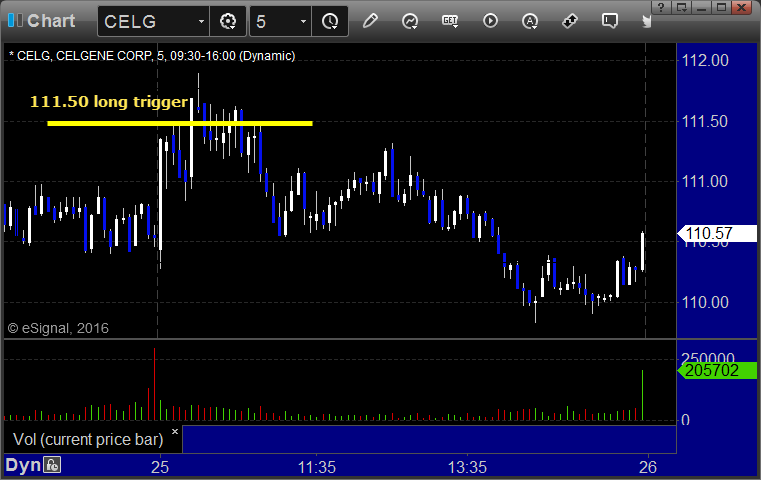Click the Chart window icon in title bar
Image resolution: width=761 pixels, height=480 pixels.
(x=15, y=21)
